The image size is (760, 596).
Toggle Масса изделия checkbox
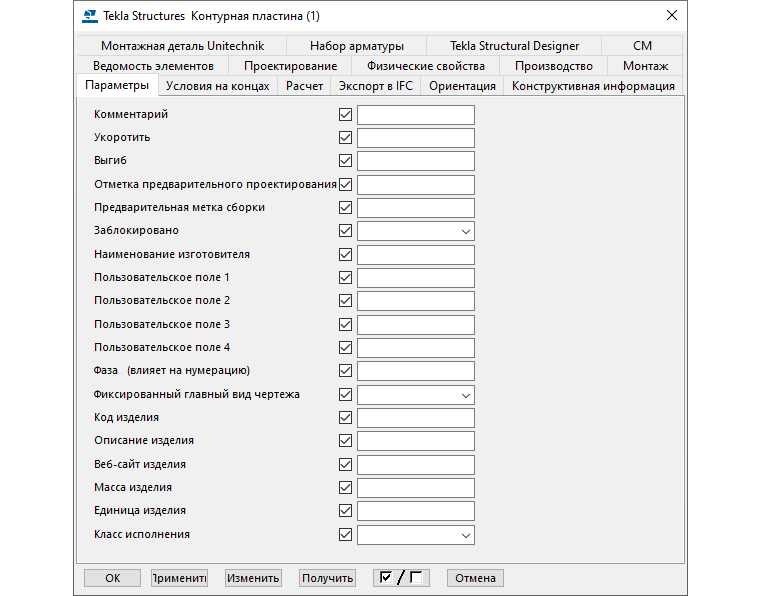click(346, 488)
